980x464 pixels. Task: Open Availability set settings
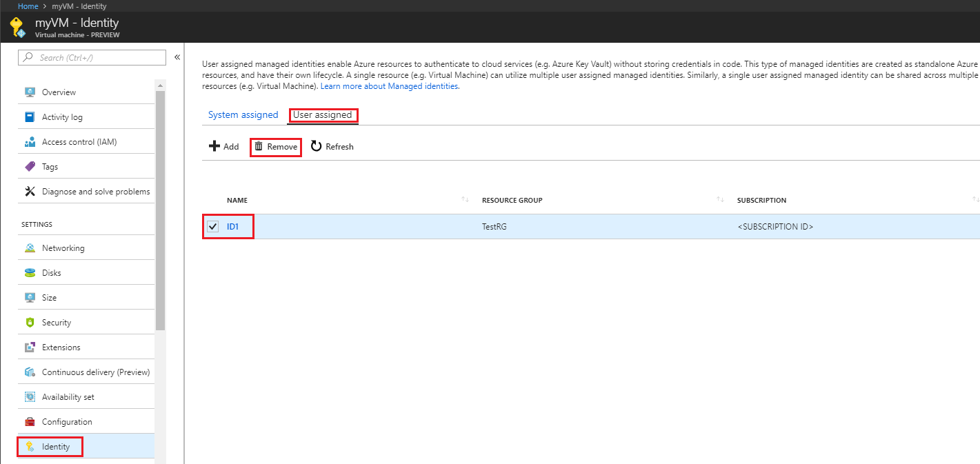(x=86, y=397)
